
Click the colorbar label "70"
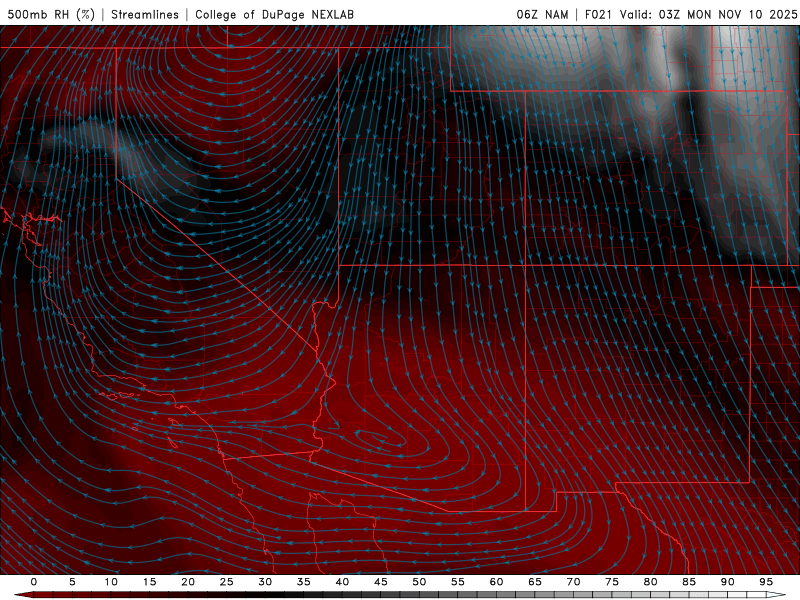point(573,582)
